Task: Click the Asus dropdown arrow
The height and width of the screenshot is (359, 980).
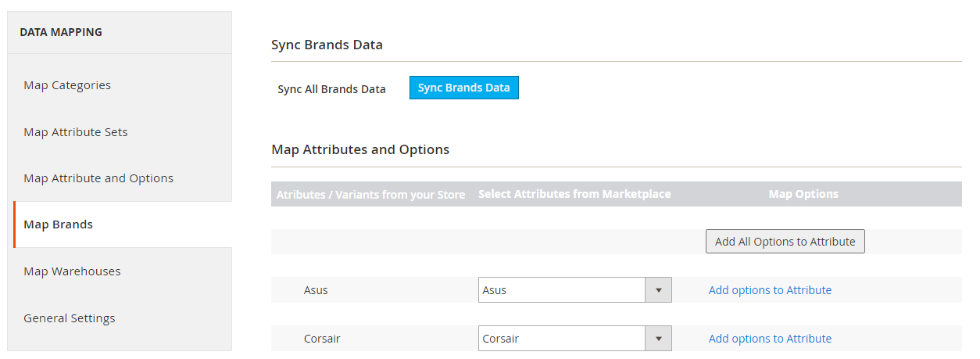Action: pos(658,290)
